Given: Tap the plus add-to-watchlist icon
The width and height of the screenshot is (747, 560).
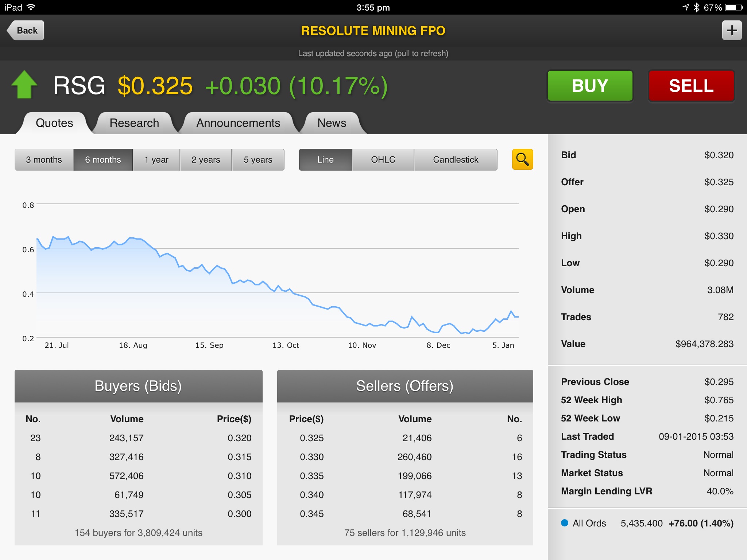Looking at the screenshot, I should pyautogui.click(x=732, y=30).
